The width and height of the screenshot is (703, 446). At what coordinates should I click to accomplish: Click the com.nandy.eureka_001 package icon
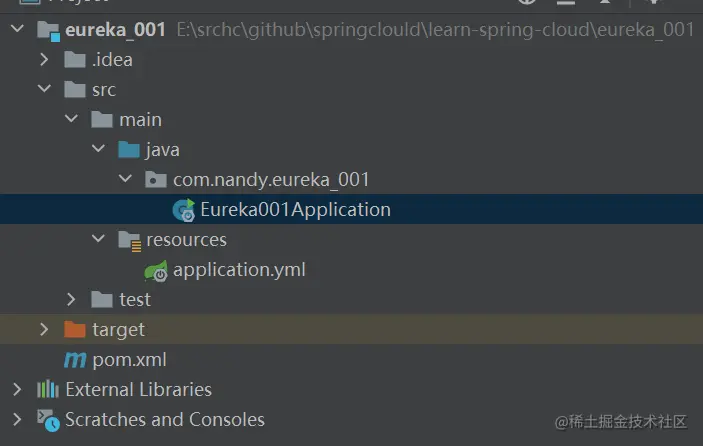156,180
